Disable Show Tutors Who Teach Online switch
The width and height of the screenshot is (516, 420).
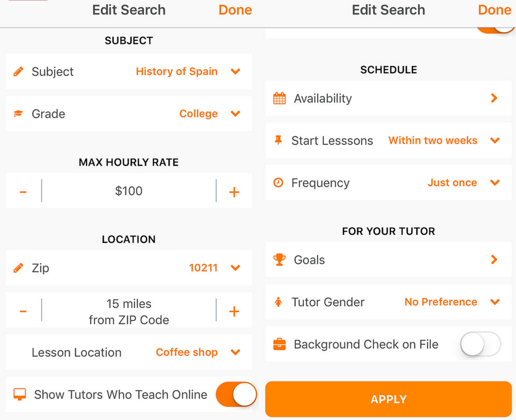coord(236,394)
